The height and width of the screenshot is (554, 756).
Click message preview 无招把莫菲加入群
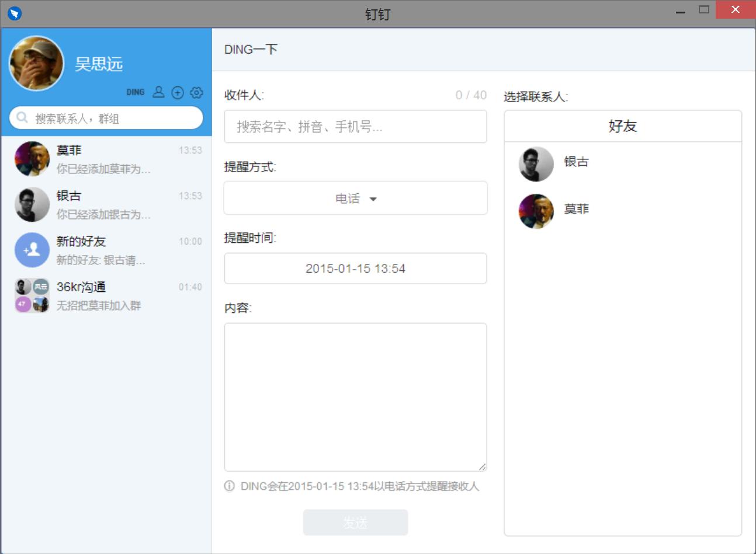click(99, 305)
